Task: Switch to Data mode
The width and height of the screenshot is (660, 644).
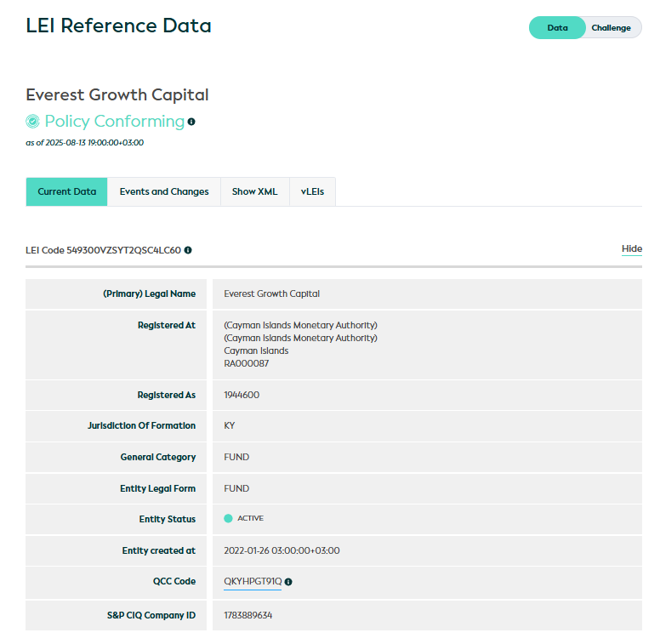Action: (557, 28)
